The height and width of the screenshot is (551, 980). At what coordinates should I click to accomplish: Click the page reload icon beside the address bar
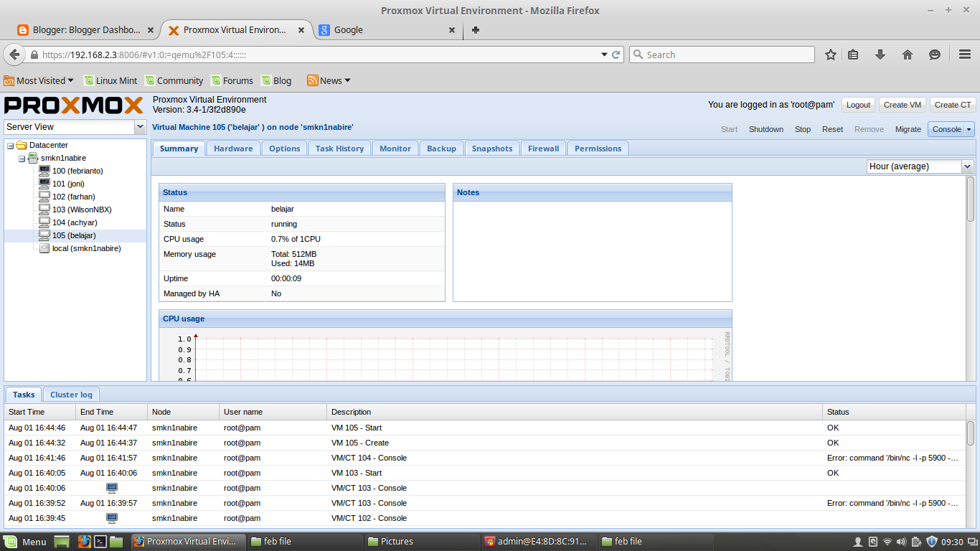click(x=616, y=54)
